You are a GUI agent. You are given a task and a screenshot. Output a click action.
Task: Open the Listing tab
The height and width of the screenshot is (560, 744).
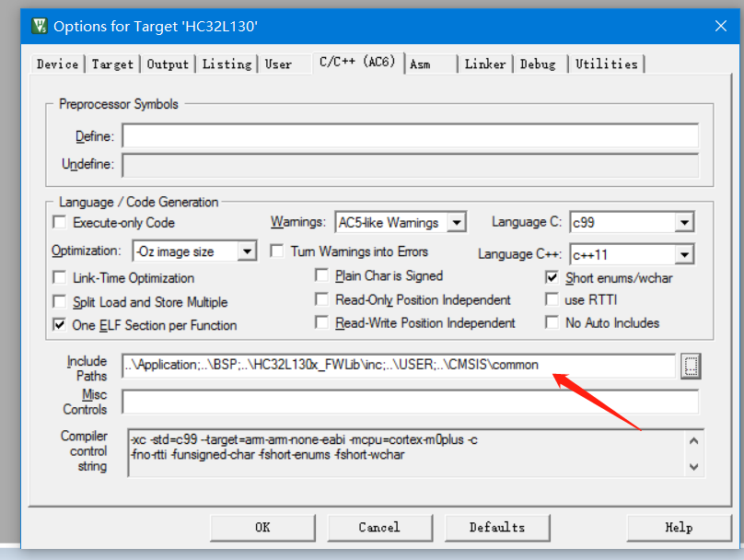click(227, 64)
